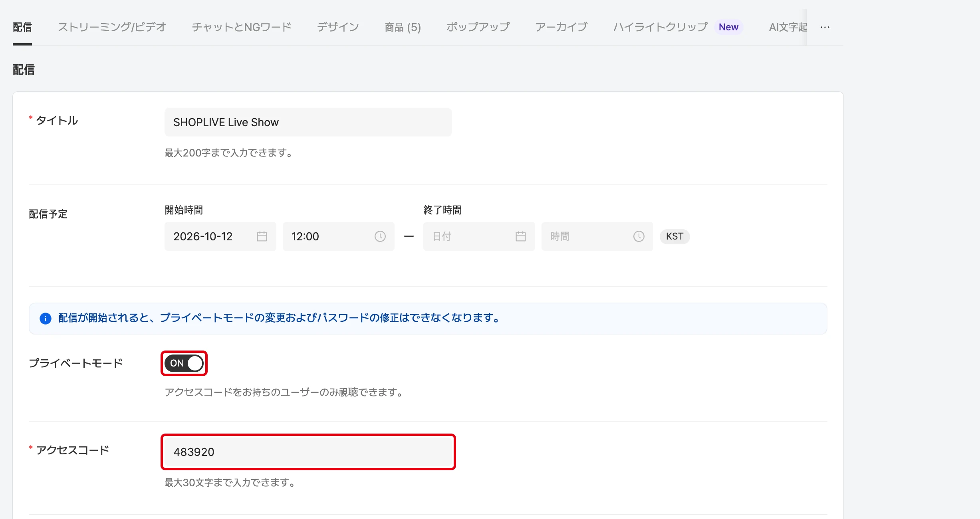
Task: Click the start date field 2026-10-12
Action: [x=220, y=236]
